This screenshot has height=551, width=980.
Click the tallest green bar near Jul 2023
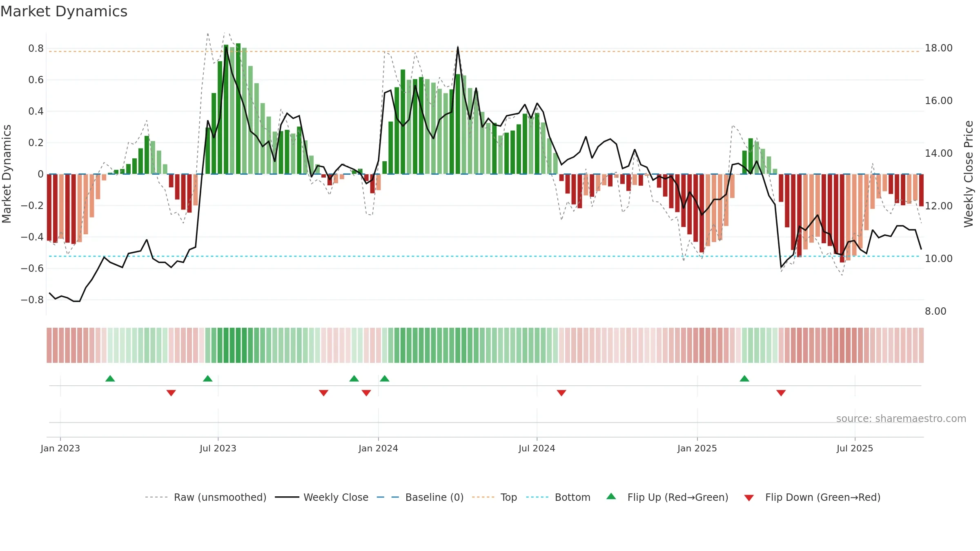[x=238, y=109]
